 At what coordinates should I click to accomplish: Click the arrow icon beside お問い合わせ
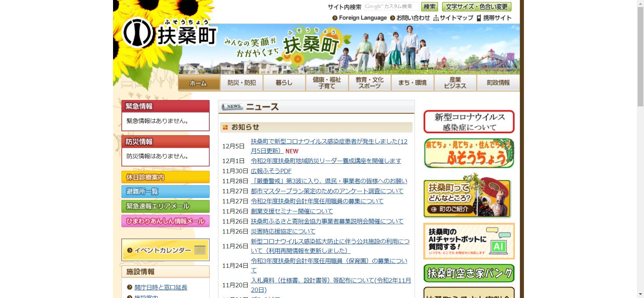pos(392,18)
